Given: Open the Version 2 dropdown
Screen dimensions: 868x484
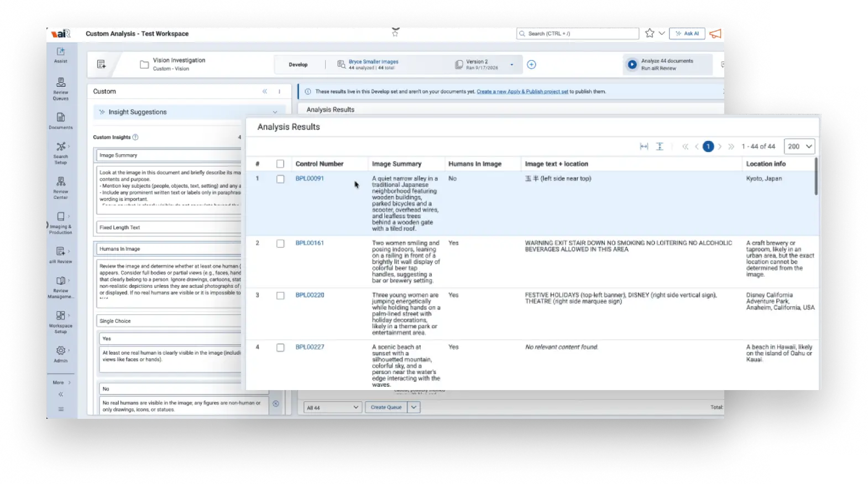Looking at the screenshot, I should [512, 65].
